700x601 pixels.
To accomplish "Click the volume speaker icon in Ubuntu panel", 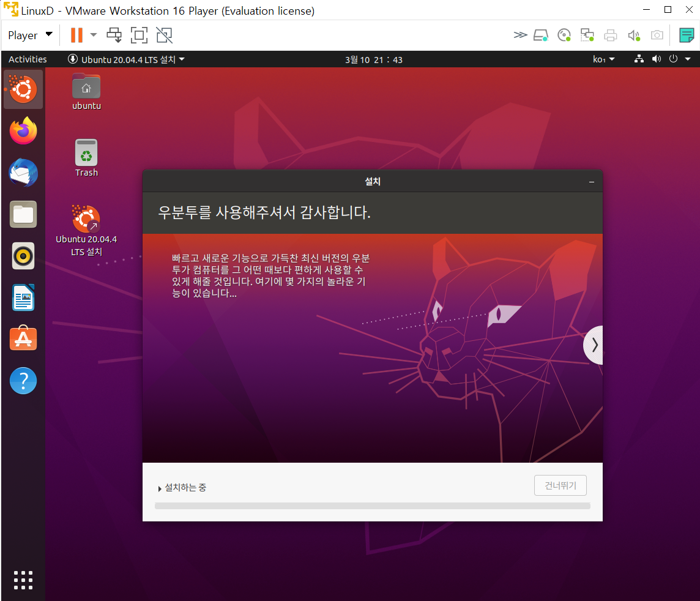I will 656,59.
